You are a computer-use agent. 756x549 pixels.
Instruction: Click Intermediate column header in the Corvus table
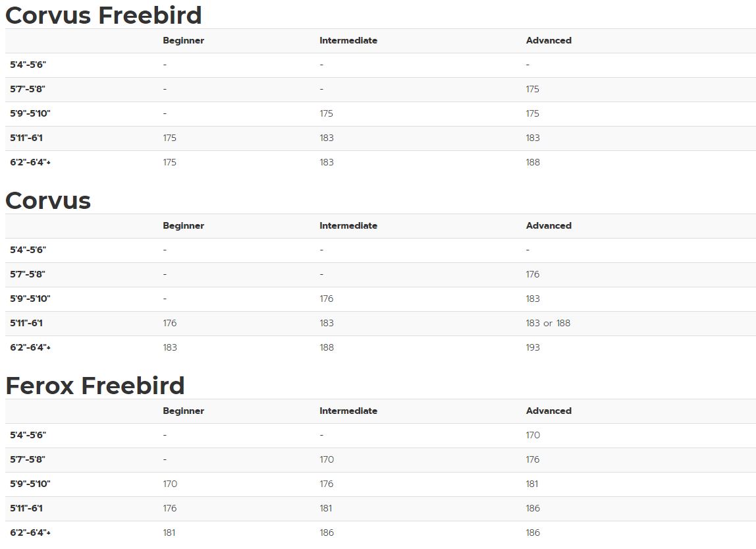[348, 225]
